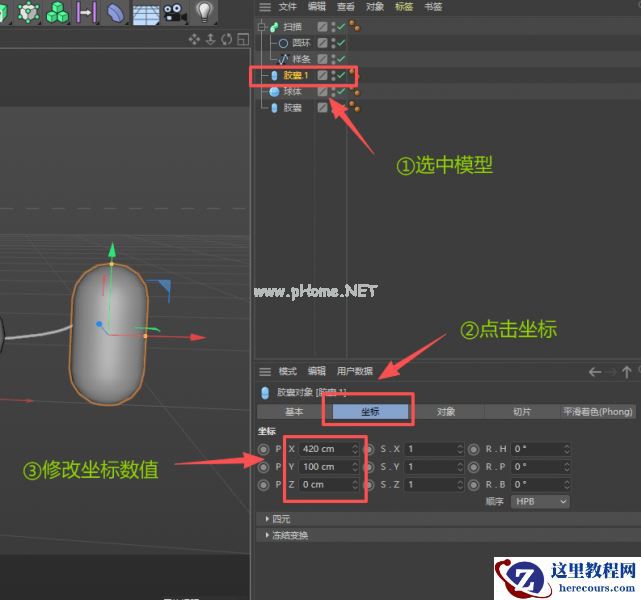Add a Floor/grid scene object
Image resolution: width=641 pixels, height=600 pixels.
click(x=146, y=13)
